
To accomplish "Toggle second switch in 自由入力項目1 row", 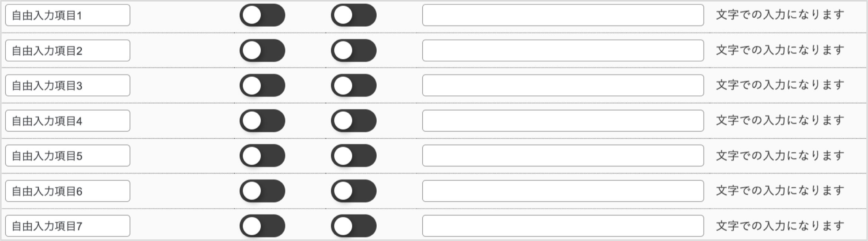I will pos(354,15).
